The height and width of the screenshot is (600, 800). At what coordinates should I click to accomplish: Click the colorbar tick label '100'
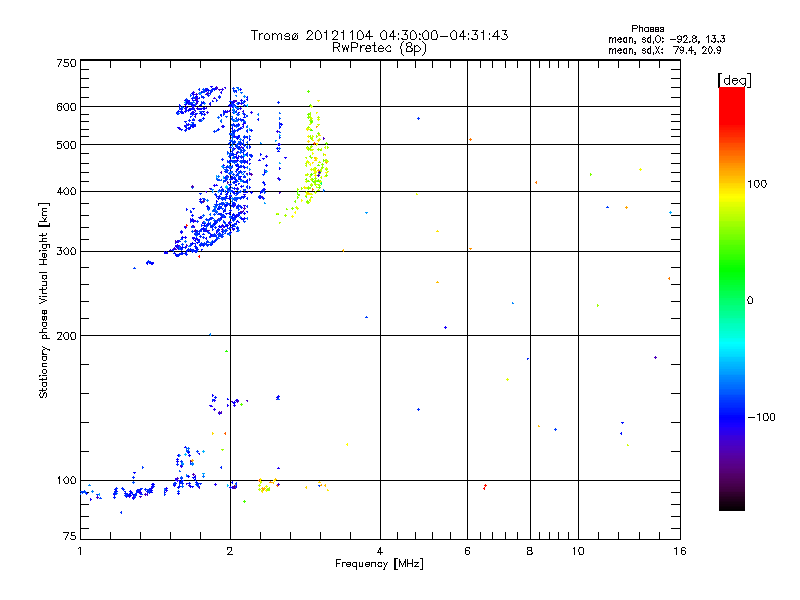tap(757, 184)
